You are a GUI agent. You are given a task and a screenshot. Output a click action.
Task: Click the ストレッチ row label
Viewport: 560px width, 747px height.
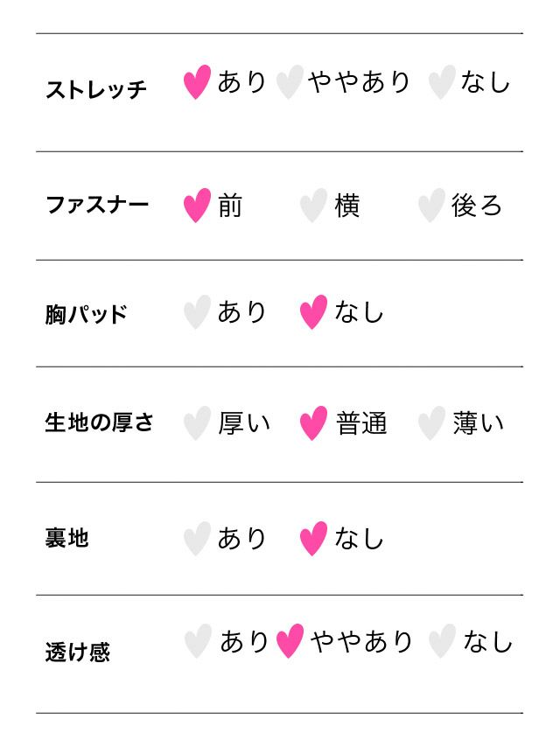tap(96, 89)
